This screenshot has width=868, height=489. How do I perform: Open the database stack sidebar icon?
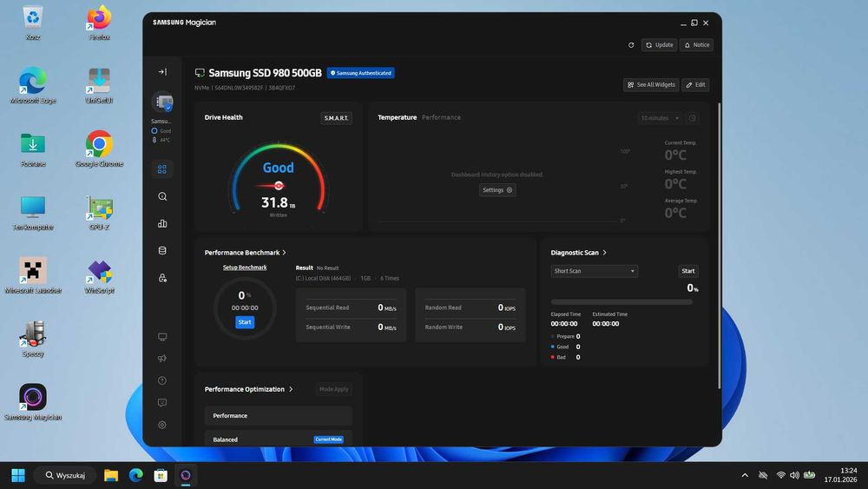point(162,251)
